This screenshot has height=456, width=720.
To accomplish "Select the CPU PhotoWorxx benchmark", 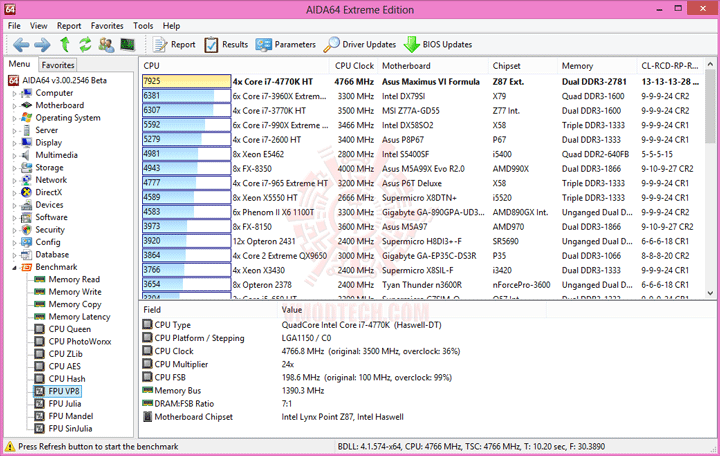I will click(x=80, y=341).
